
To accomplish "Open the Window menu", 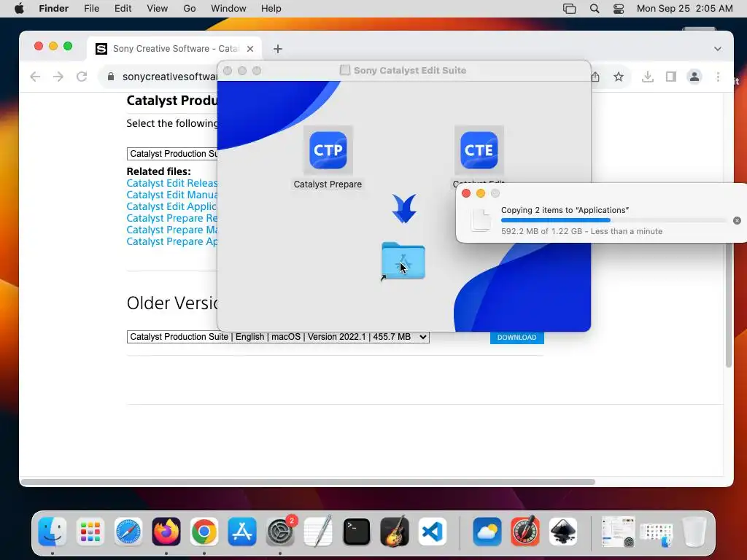I will click(x=228, y=9).
